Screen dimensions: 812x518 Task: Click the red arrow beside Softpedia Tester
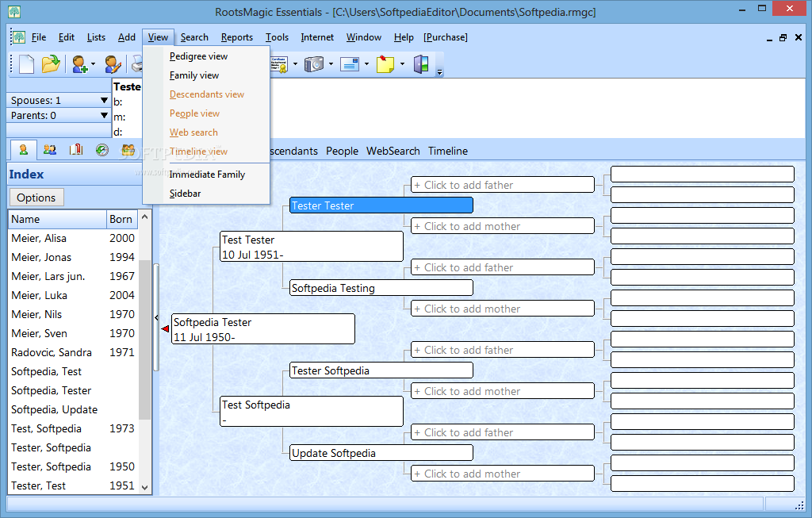tap(165, 329)
